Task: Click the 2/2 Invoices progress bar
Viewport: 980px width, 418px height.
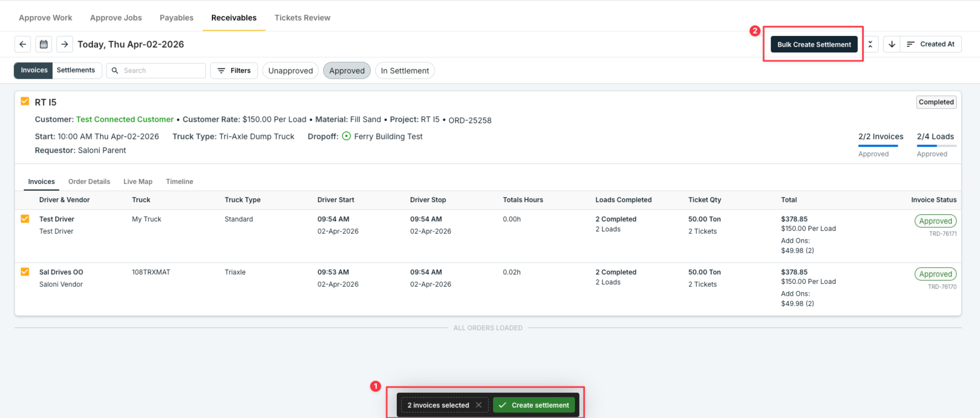Action: (878, 145)
